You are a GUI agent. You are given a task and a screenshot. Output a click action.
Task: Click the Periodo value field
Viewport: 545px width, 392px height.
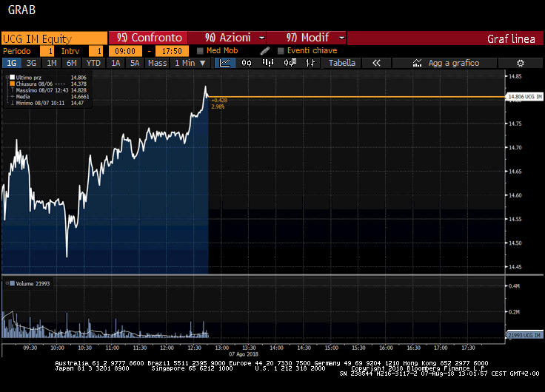(47, 51)
